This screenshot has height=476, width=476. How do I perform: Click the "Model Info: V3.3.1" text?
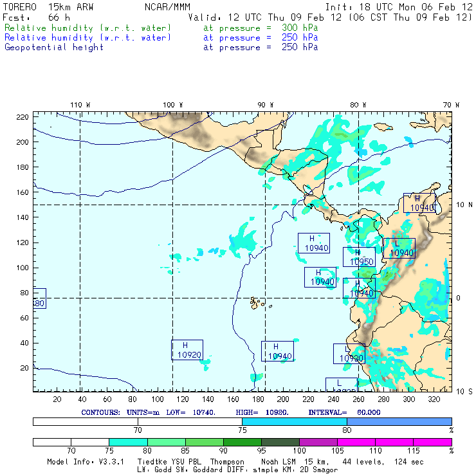(x=86, y=462)
